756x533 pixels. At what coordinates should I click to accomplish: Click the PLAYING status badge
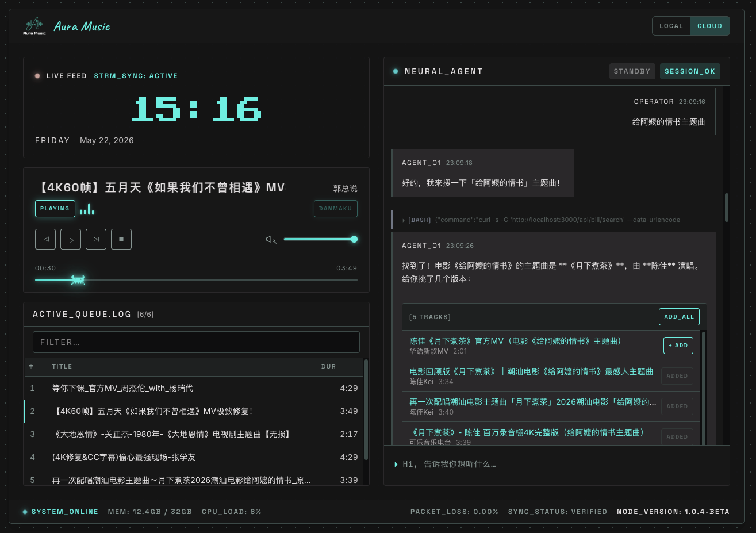55,209
